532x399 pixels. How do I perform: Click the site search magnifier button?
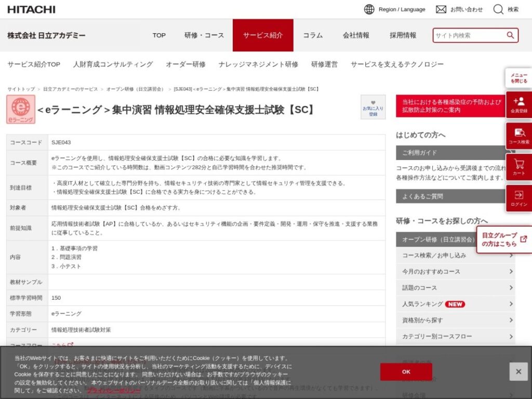(x=510, y=35)
